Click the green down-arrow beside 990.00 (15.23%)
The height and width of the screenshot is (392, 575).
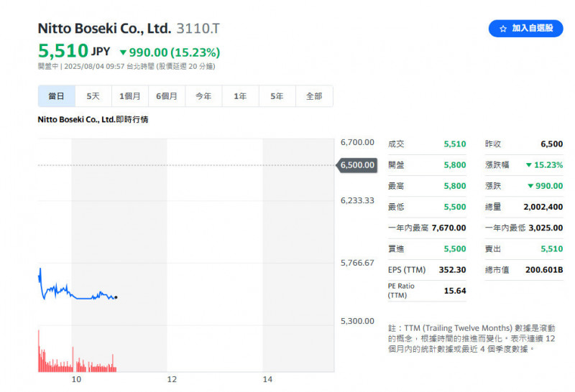(123, 52)
